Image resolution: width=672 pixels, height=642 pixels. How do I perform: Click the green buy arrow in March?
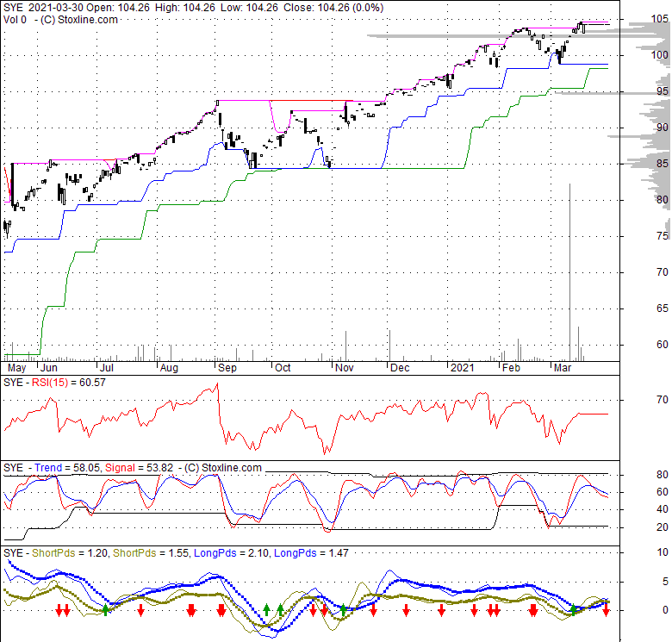coord(574,609)
